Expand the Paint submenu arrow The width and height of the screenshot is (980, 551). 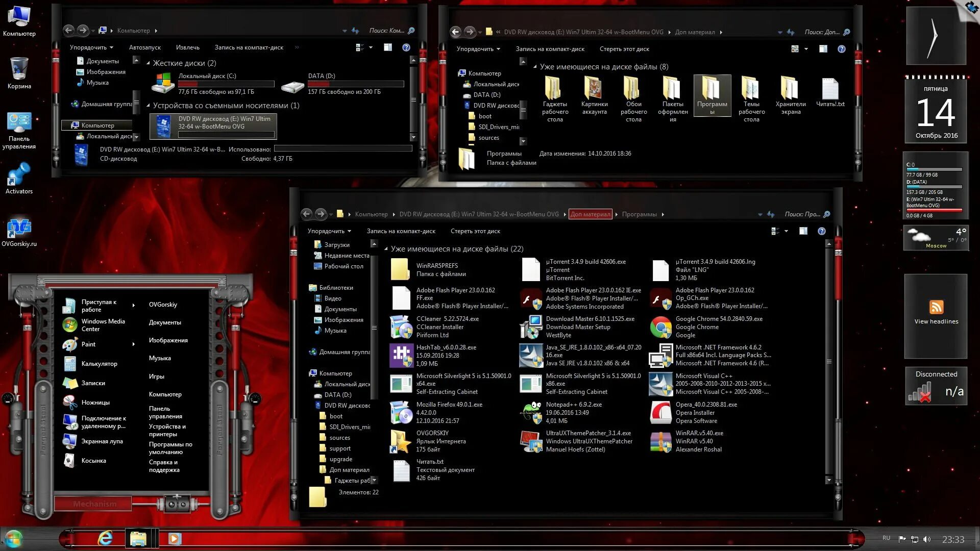click(x=134, y=344)
